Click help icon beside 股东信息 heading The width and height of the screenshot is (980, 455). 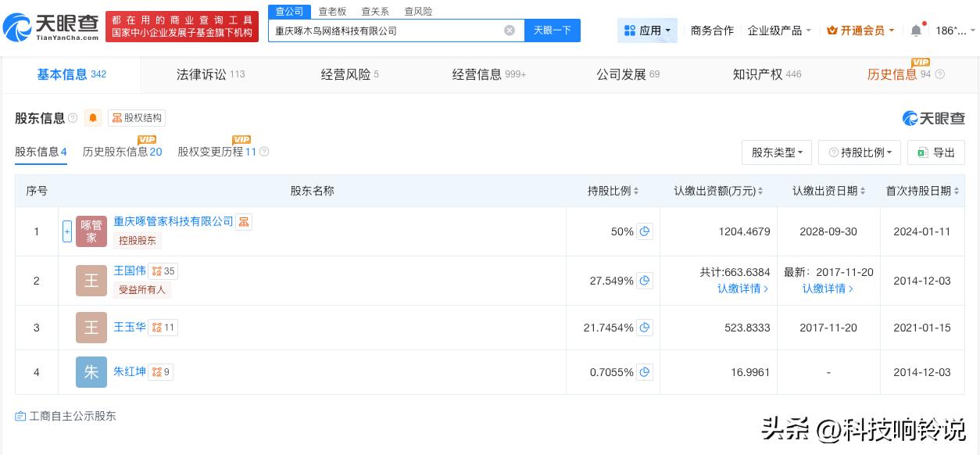73,118
